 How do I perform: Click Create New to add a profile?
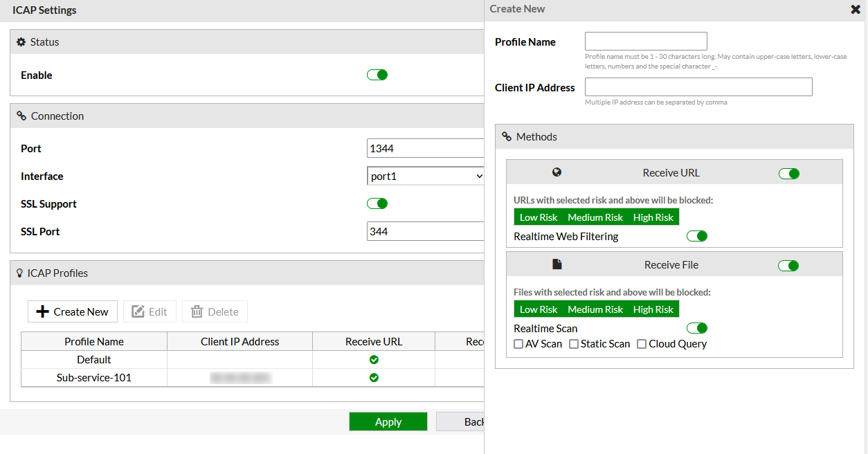point(72,311)
